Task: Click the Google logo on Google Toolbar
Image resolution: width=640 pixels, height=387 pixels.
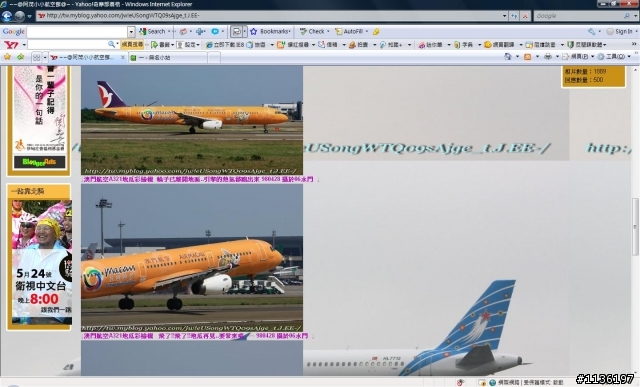Action: pos(13,31)
